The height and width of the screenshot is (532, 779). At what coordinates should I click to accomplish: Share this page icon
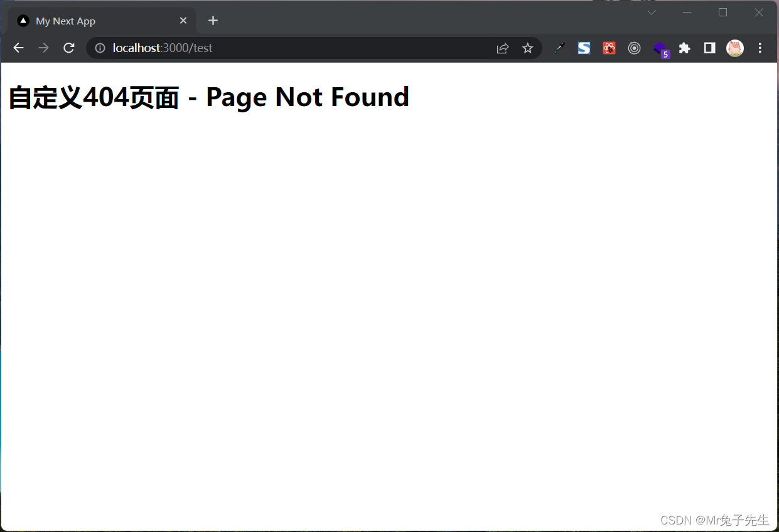(503, 48)
